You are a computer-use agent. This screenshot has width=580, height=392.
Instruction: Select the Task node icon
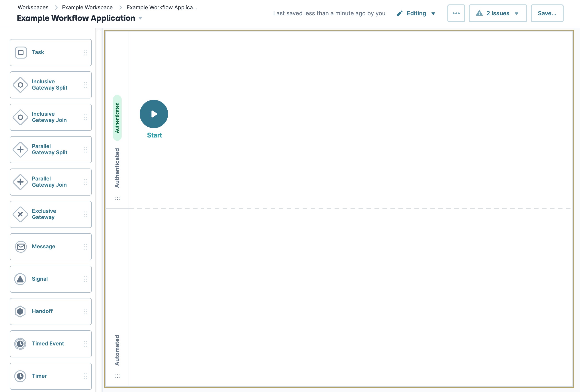(21, 52)
